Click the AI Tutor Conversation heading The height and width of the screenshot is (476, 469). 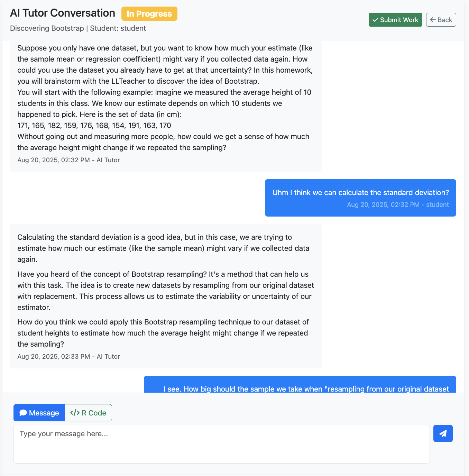click(63, 13)
